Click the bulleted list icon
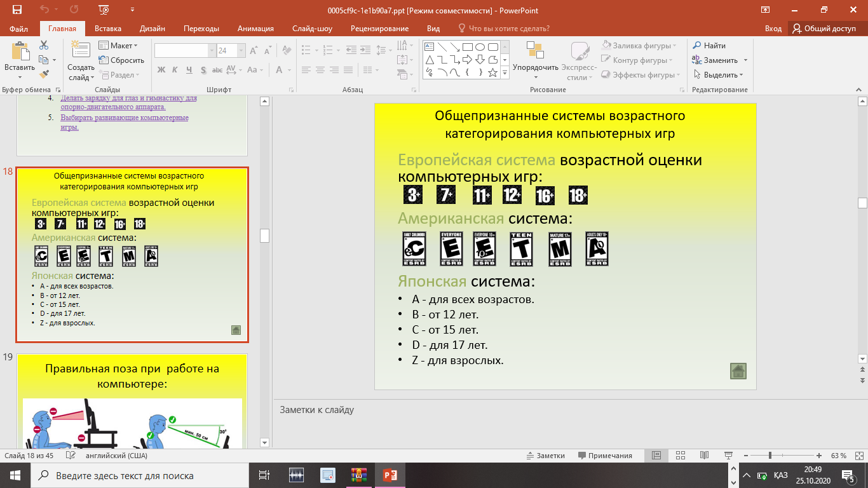Image resolution: width=868 pixels, height=488 pixels. 306,51
